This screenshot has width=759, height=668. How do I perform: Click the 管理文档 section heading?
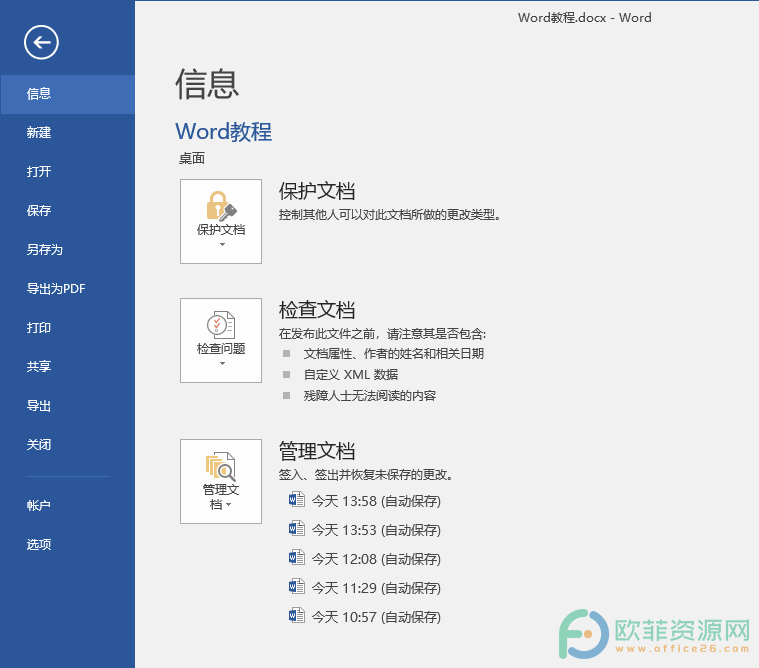pyautogui.click(x=317, y=451)
